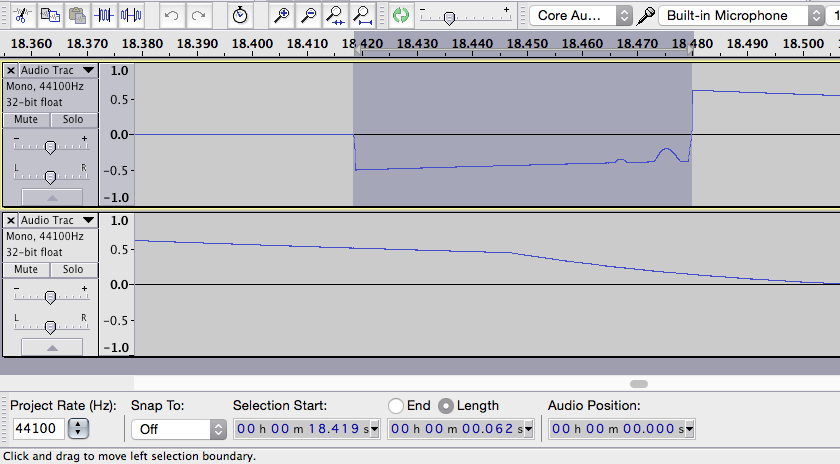Click the green play-at-speed icon
Viewport: 840px width, 464px height.
[x=400, y=15]
